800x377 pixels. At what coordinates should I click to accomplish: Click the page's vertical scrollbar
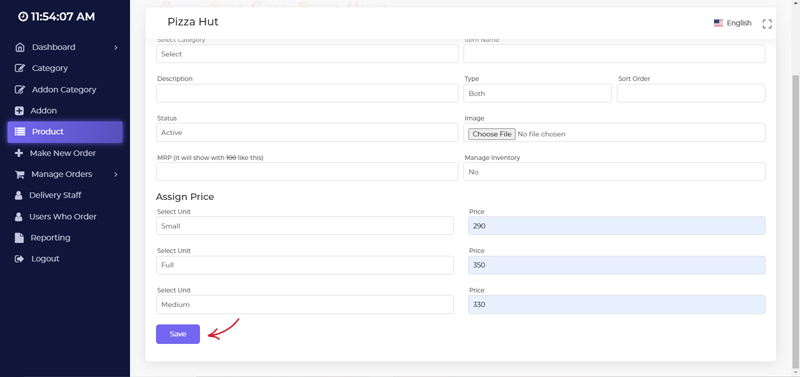pyautogui.click(x=795, y=221)
